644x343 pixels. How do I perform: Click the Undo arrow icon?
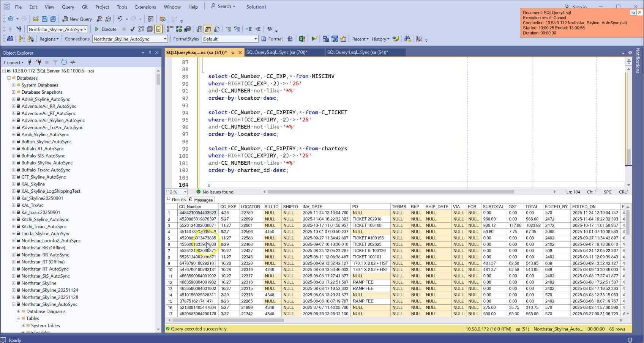[120, 19]
